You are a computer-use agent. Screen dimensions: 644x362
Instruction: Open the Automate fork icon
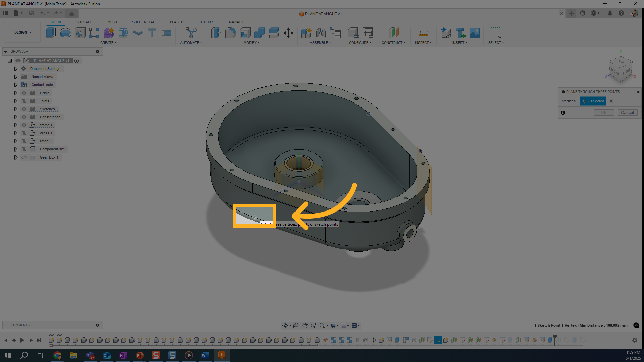tap(191, 33)
